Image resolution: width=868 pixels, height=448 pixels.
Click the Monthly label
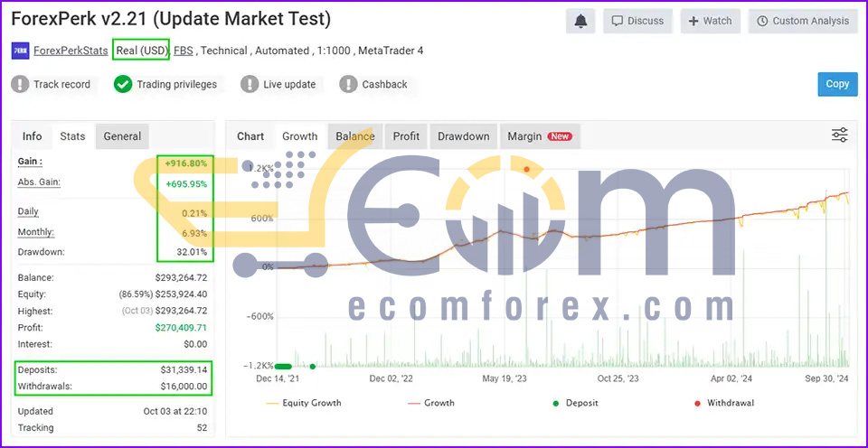point(35,232)
